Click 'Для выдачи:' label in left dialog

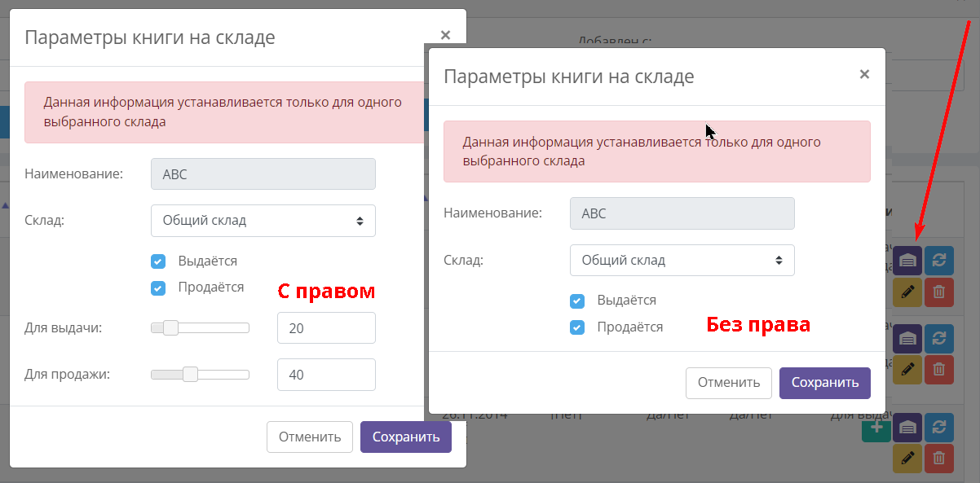(x=63, y=328)
